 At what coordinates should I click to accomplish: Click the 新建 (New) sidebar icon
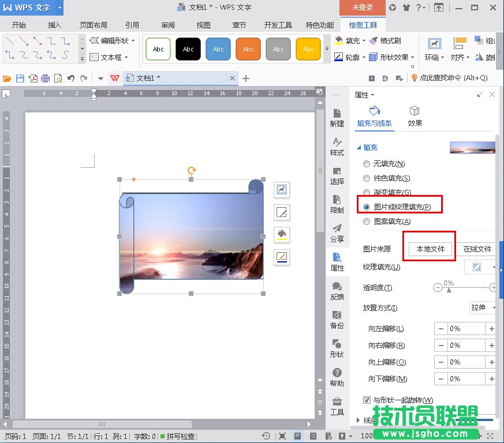pyautogui.click(x=337, y=117)
